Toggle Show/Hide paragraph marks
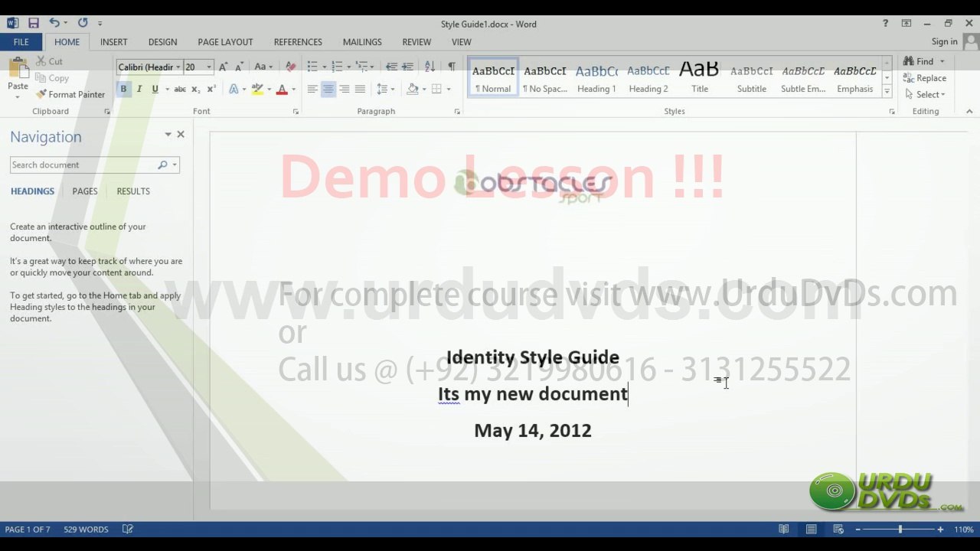The image size is (980, 551). (452, 67)
